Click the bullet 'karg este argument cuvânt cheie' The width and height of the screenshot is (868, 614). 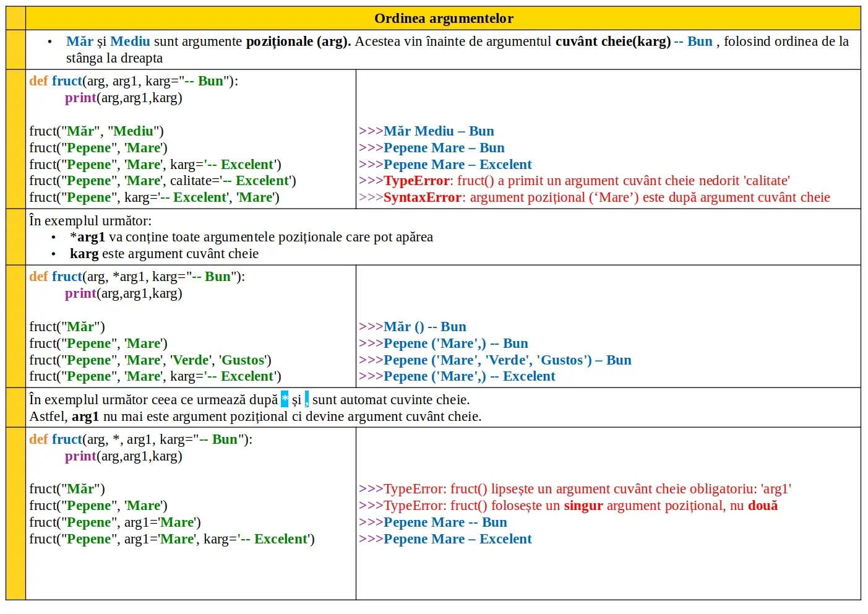[x=164, y=254]
